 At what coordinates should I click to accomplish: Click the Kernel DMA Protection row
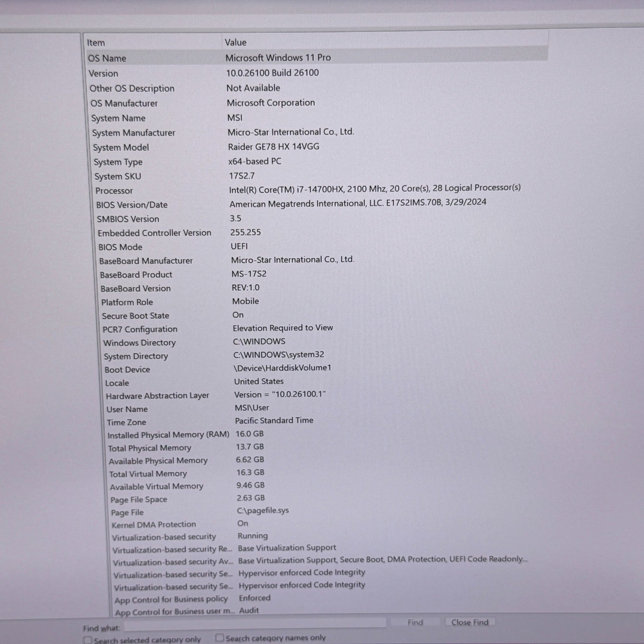(154, 525)
